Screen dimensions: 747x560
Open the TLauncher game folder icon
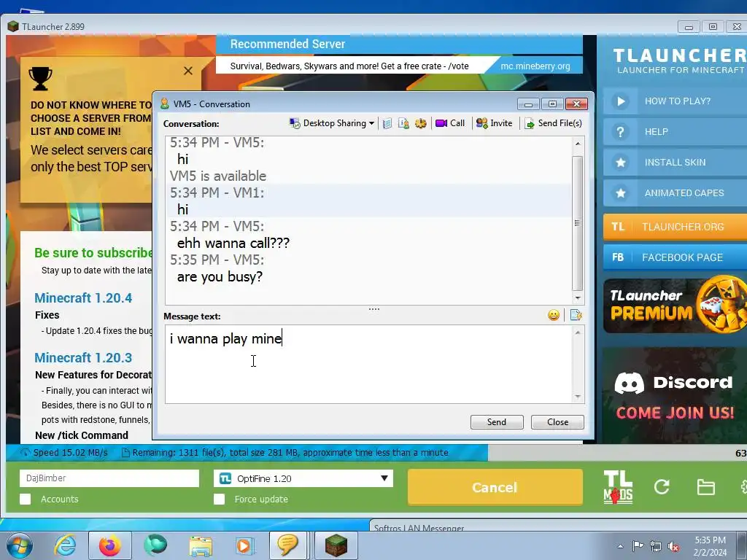tap(705, 486)
